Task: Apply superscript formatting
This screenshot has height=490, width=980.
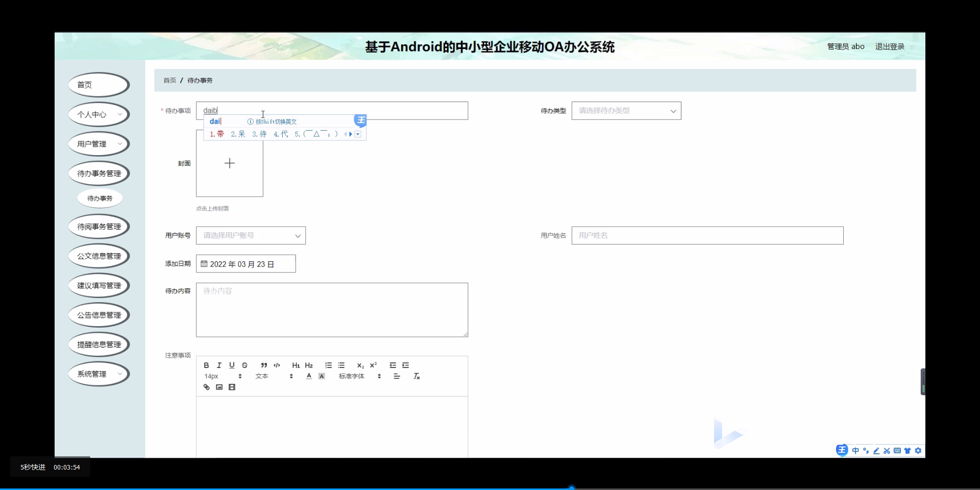Action: [x=373, y=365]
